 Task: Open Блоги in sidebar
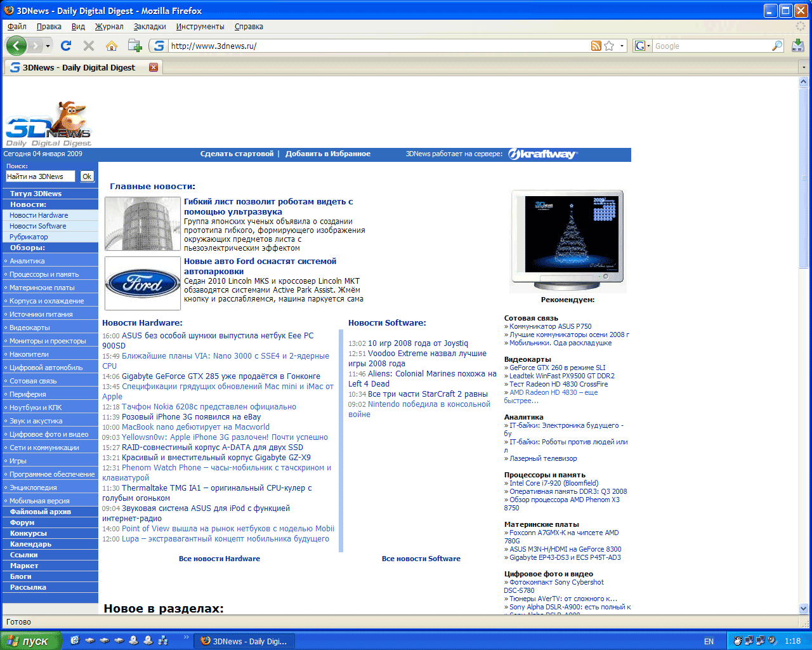pyautogui.click(x=21, y=576)
